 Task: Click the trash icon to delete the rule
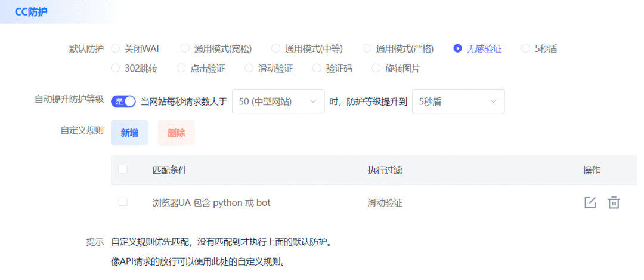tap(614, 202)
